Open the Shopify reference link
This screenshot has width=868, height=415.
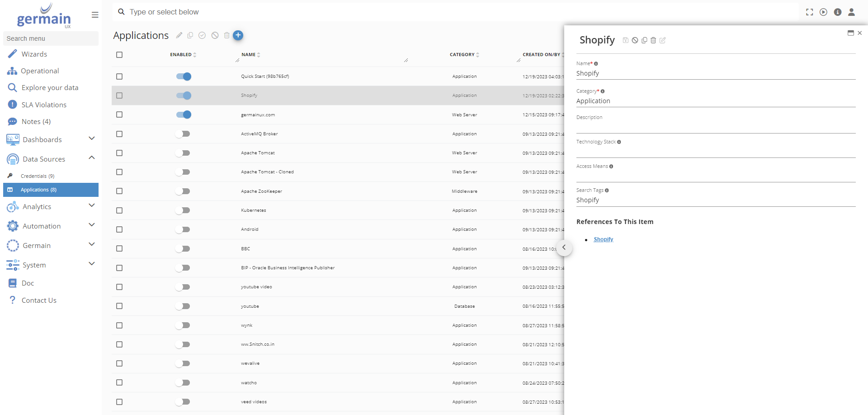coord(603,239)
